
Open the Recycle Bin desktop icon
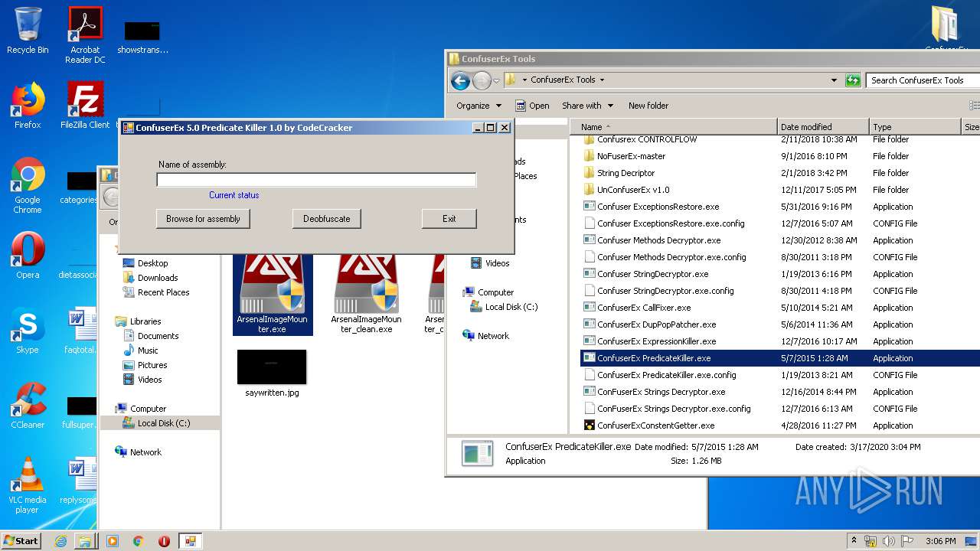28,31
